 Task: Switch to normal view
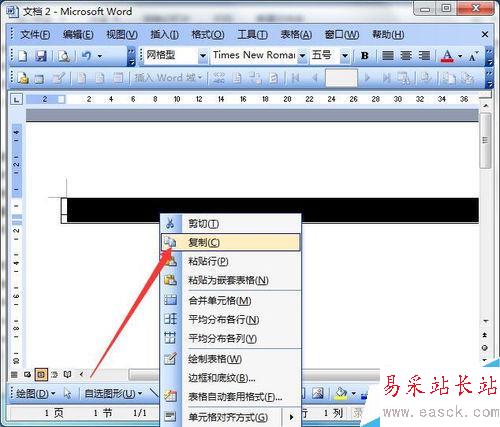[x=14, y=375]
